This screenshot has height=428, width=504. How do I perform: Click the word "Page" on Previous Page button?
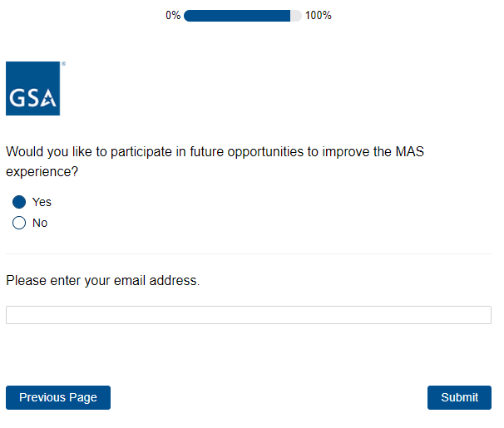point(82,397)
